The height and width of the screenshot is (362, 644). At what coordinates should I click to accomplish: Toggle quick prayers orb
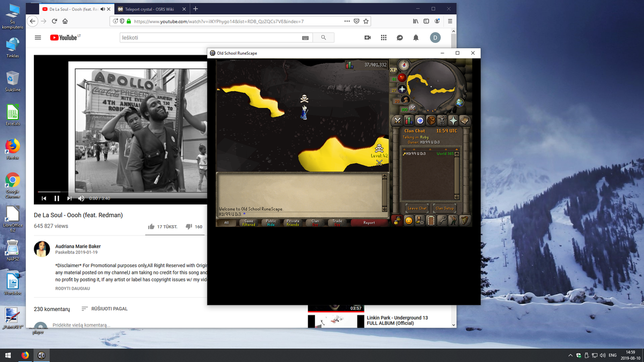pyautogui.click(x=401, y=89)
